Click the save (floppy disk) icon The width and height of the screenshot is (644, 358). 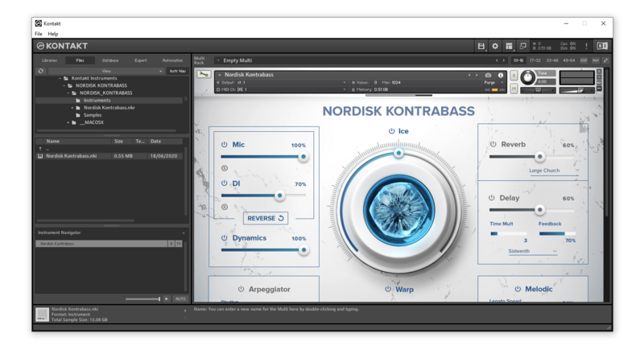click(x=481, y=47)
